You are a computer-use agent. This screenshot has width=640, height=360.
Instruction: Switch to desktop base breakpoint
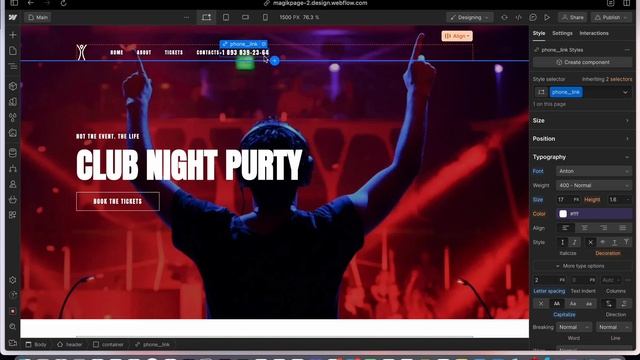point(207,17)
